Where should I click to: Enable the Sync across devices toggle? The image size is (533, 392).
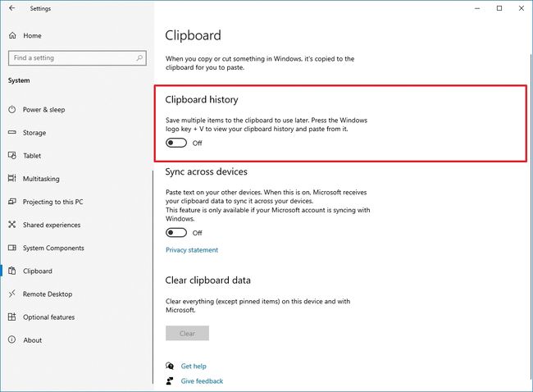pos(176,233)
